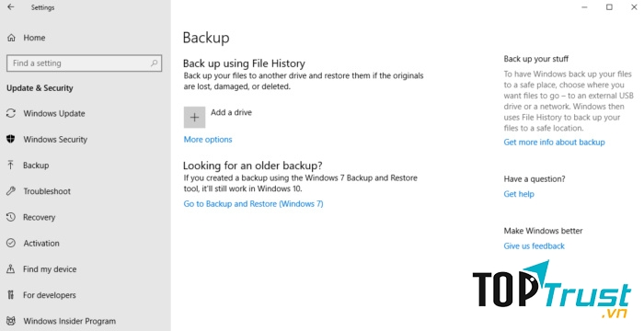Click the Get help link

click(519, 194)
